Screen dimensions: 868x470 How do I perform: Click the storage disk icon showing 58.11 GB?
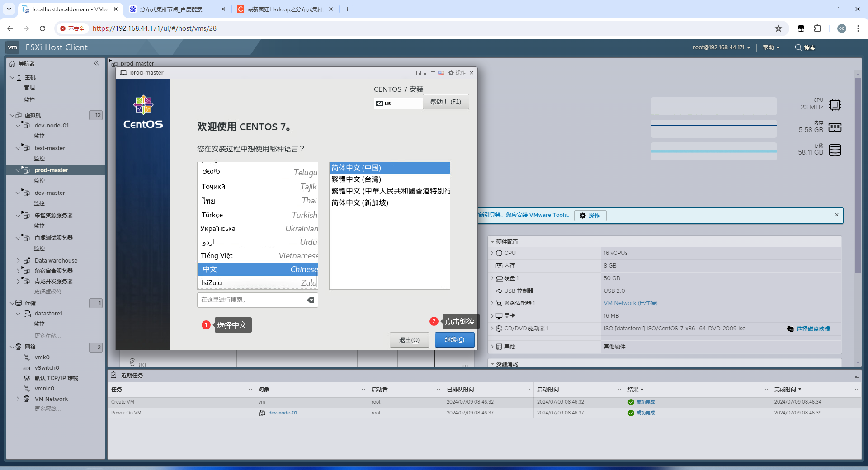tap(835, 150)
